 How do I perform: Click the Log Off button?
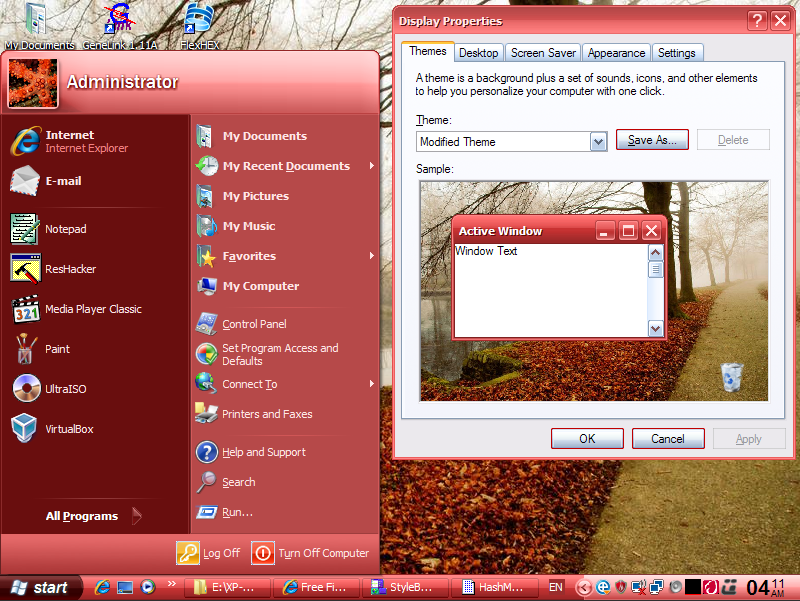pos(209,554)
